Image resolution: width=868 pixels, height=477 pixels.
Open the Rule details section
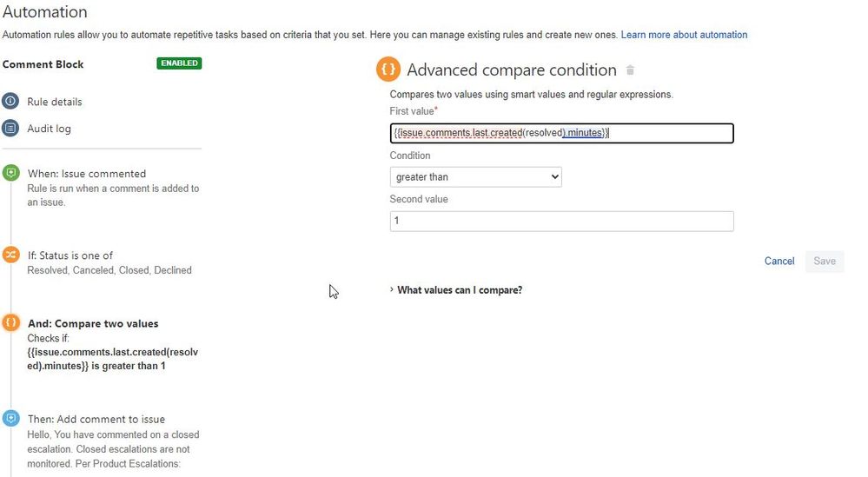(x=54, y=102)
